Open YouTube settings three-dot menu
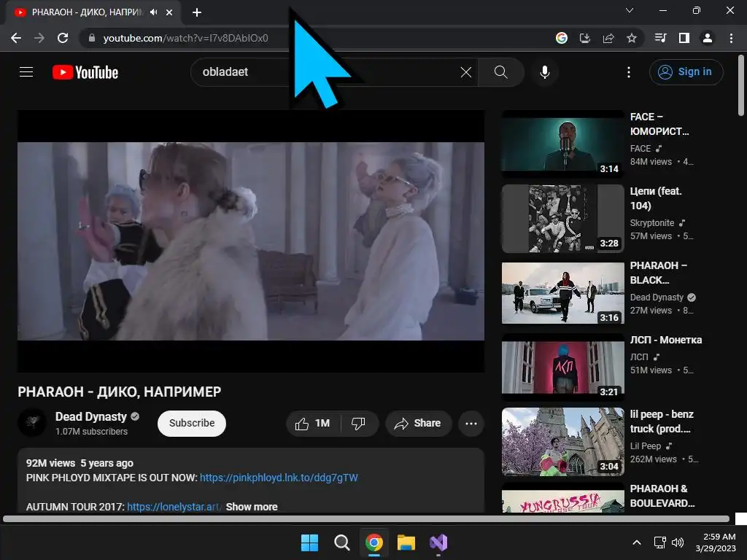Image resolution: width=747 pixels, height=560 pixels. (628, 72)
